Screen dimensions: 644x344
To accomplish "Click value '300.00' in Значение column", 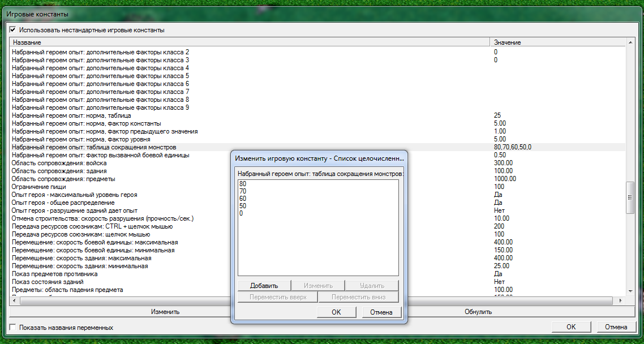I will (x=504, y=163).
